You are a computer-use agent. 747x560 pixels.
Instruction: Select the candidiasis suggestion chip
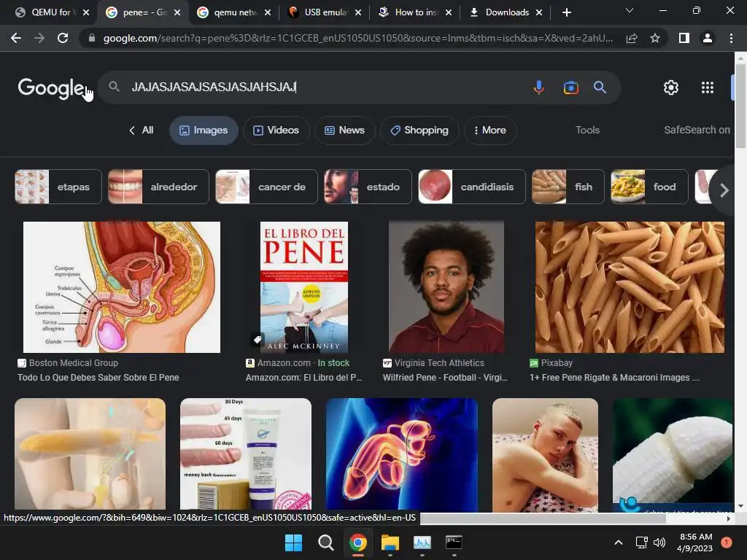(x=472, y=187)
